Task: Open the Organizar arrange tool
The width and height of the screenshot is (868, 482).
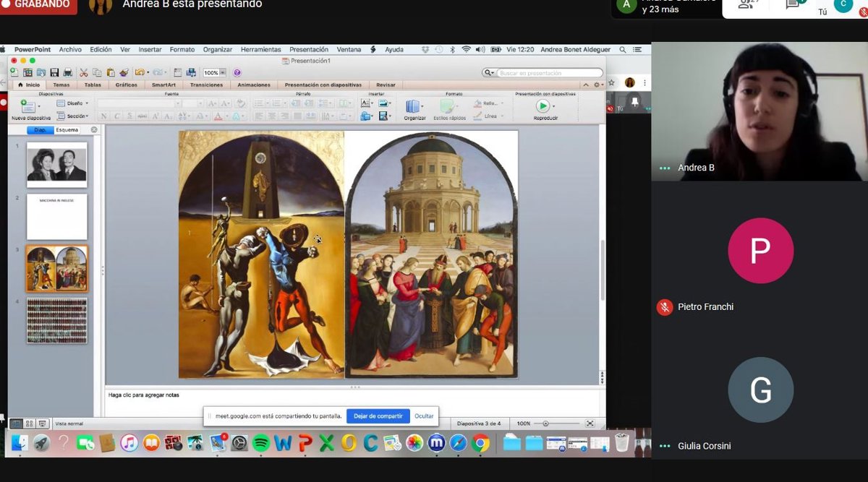Action: click(x=414, y=107)
